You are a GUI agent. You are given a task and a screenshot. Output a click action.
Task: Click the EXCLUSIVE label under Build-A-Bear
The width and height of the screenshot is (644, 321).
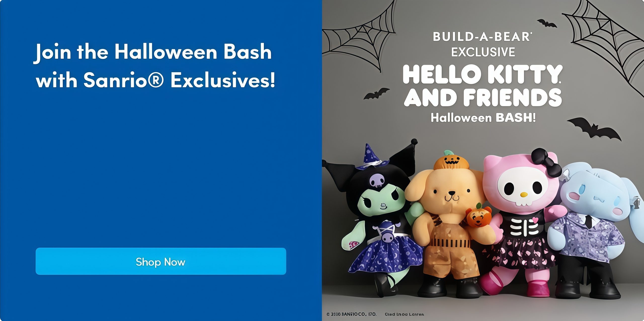tap(483, 52)
